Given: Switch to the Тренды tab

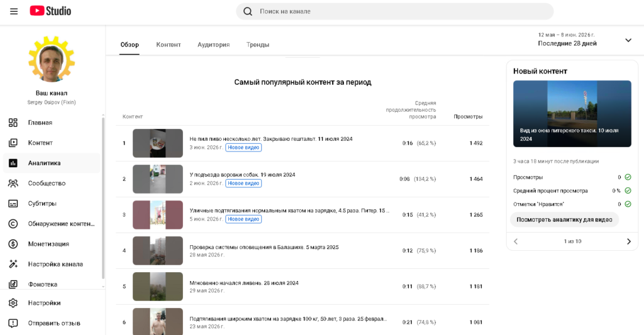Looking at the screenshot, I should (x=257, y=45).
